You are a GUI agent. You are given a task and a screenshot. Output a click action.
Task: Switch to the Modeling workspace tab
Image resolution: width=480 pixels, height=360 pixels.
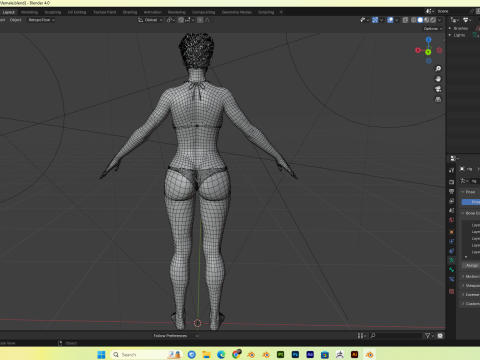[x=29, y=12]
